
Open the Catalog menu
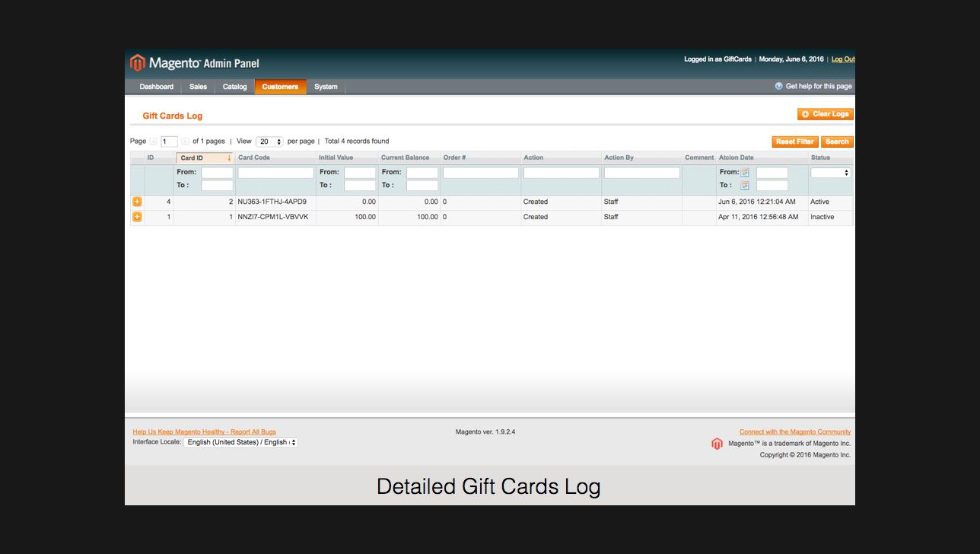coord(234,87)
